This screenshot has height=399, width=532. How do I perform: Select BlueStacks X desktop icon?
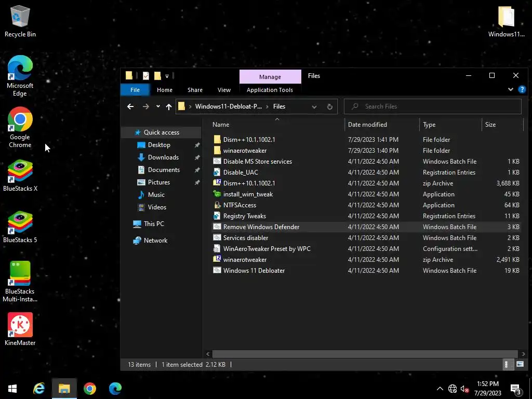click(20, 176)
